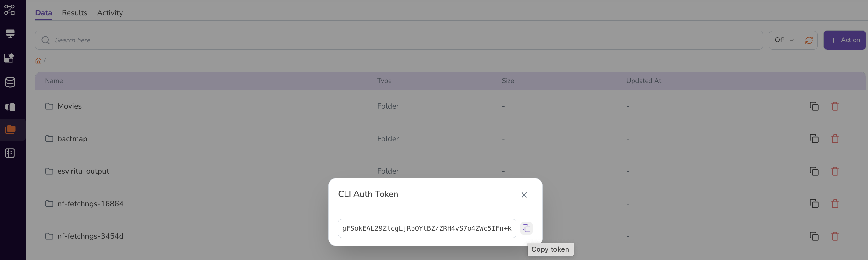Switch to the Activity tab

click(110, 13)
